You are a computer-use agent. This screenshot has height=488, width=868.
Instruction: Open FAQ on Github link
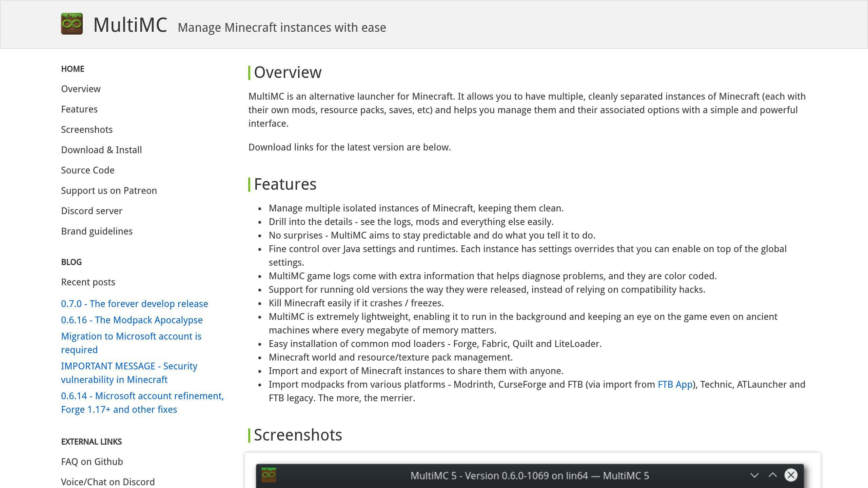[92, 462]
